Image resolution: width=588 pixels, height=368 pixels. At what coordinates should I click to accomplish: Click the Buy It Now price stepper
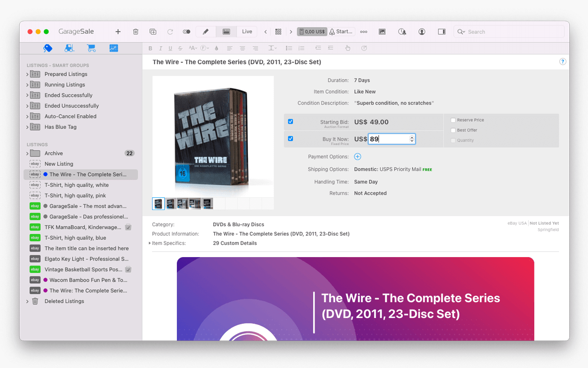pyautogui.click(x=412, y=139)
